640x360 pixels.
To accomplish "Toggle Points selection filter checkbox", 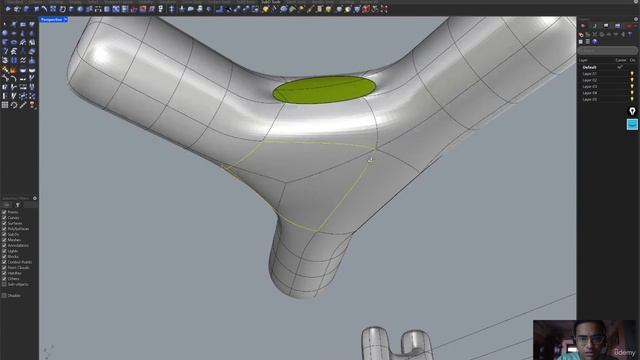I will pyautogui.click(x=4, y=212).
